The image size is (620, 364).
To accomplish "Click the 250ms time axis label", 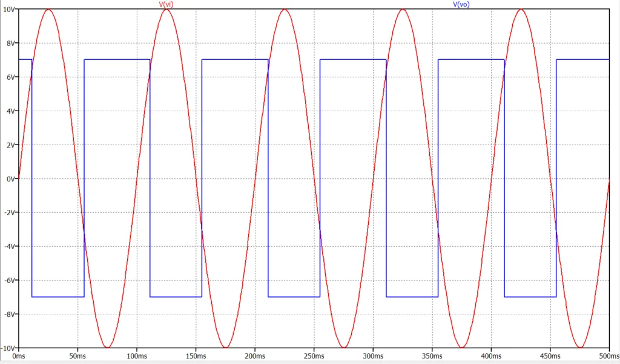I will [314, 357].
